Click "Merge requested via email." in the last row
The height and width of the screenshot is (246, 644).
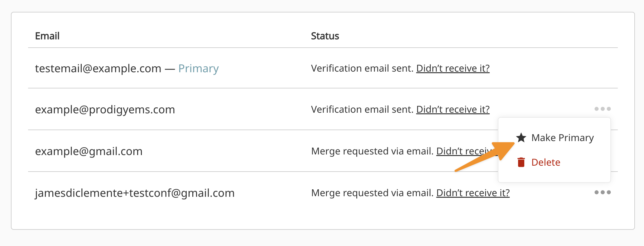[x=372, y=193]
